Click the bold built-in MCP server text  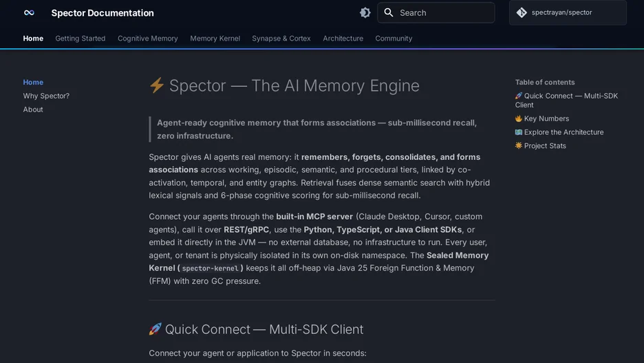click(x=314, y=216)
